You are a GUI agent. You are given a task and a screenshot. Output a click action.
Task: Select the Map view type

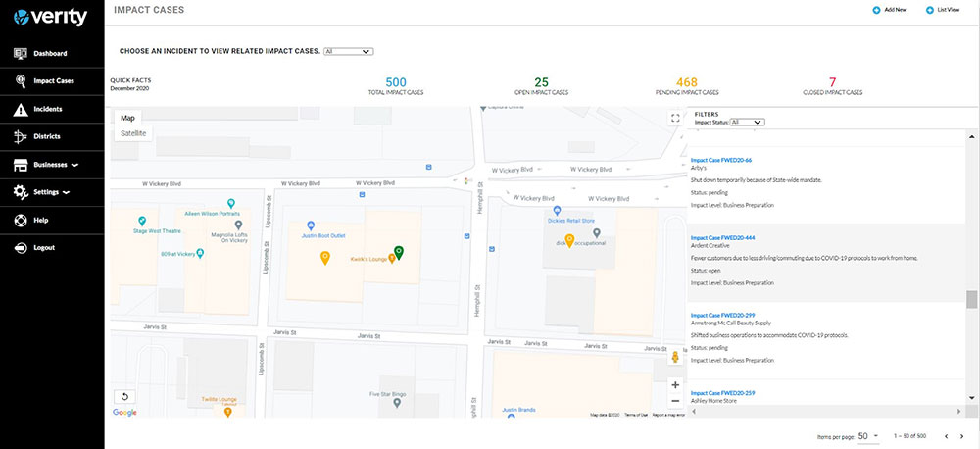[127, 118]
